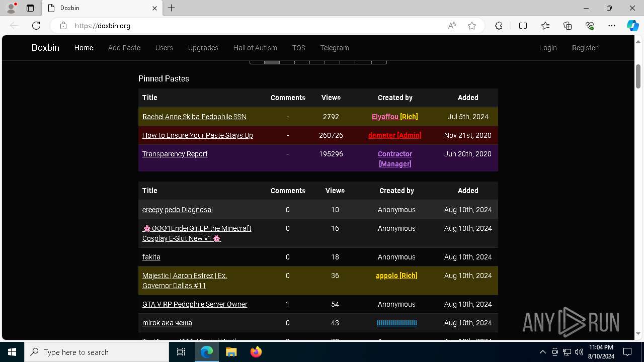Open the Upgrades nav link

tap(203, 48)
